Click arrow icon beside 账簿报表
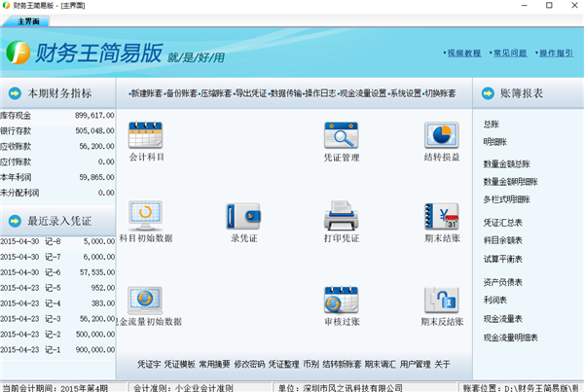 tap(488, 93)
